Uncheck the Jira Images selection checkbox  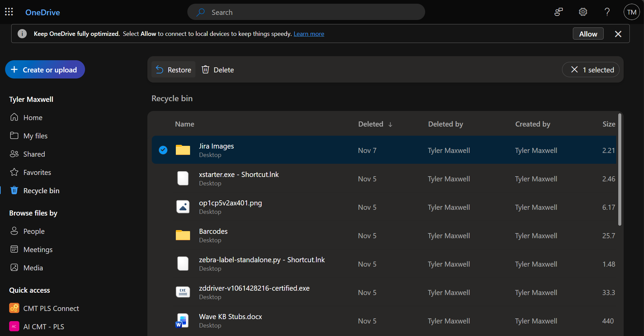163,150
